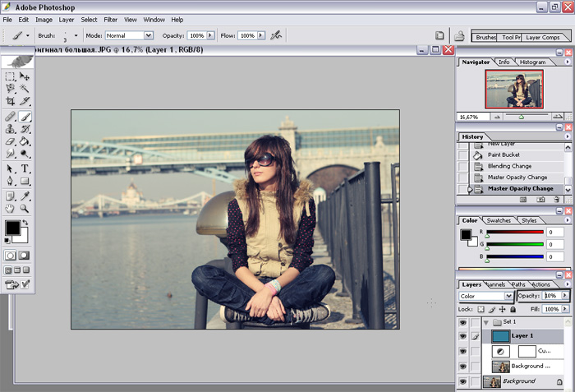Select the Paint Bucket tool in toolbox

[x=25, y=141]
